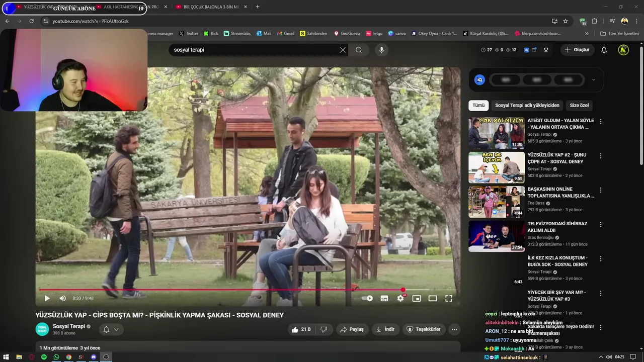Open Spotify from taskbar

(x=44, y=357)
